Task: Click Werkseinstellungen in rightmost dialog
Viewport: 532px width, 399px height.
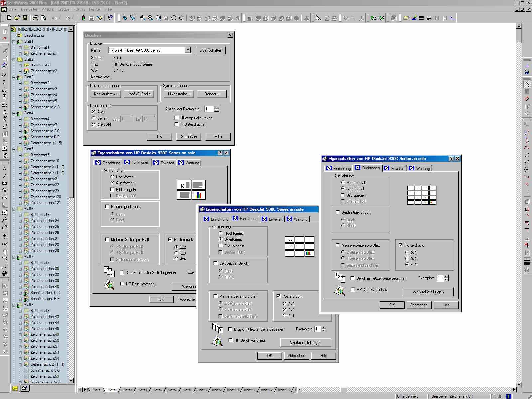Action: pyautogui.click(x=428, y=292)
